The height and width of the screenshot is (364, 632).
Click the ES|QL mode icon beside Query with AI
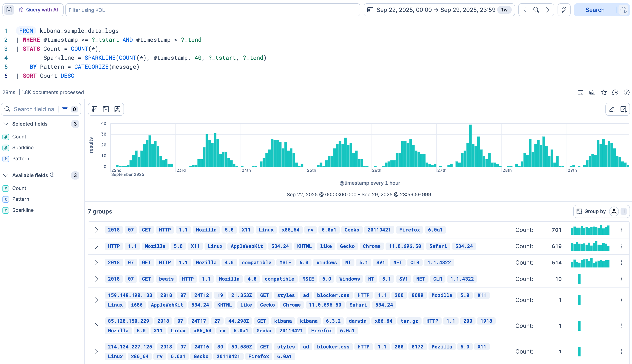(9, 10)
